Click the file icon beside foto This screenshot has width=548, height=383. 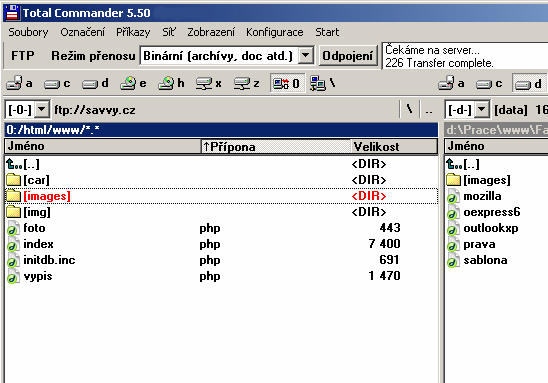[13, 228]
